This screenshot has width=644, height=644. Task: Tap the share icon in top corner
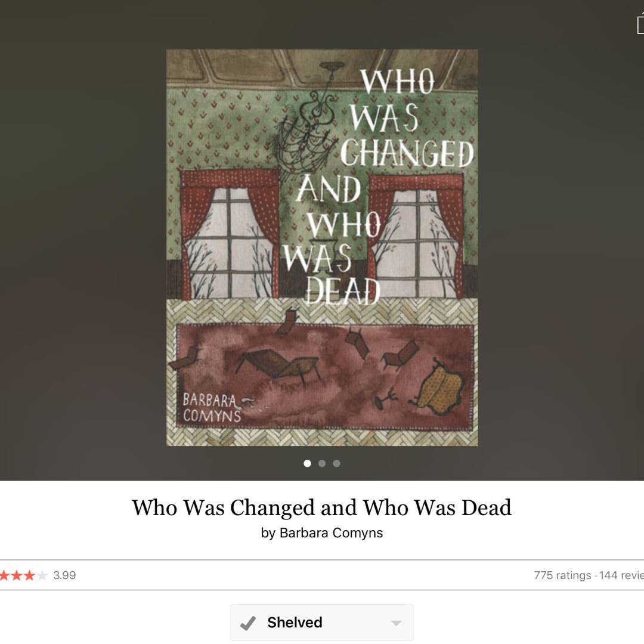coord(640,23)
